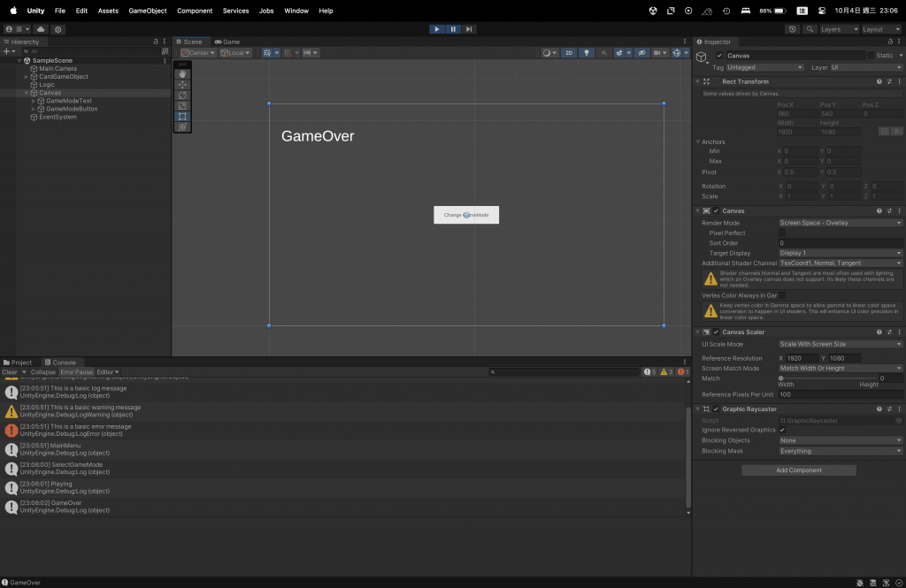Screen dimensions: 906x588
Task: Open Hierarchy search-by-type scene picker icon
Action: tap(165, 51)
